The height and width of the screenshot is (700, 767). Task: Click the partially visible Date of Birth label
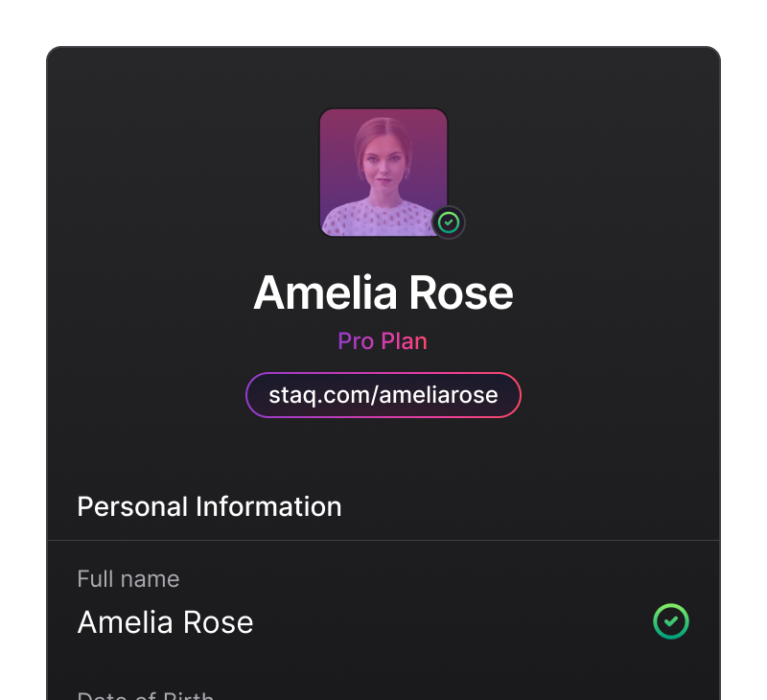[145, 694]
